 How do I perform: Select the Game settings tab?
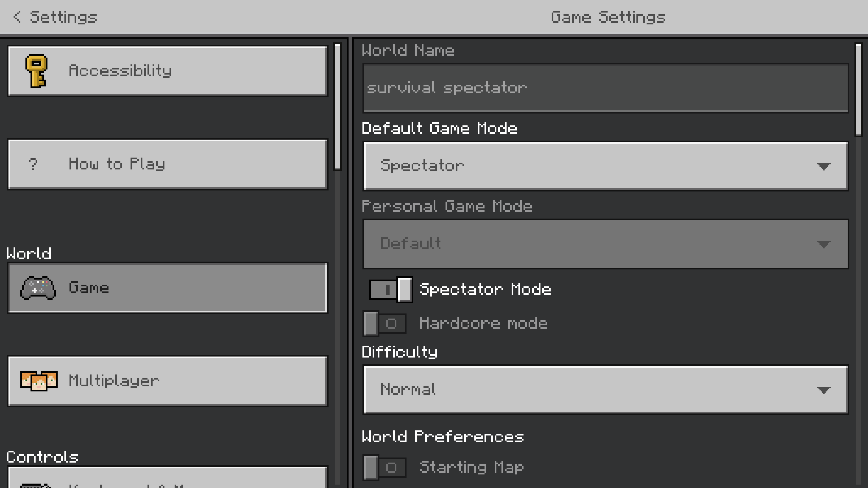[167, 288]
